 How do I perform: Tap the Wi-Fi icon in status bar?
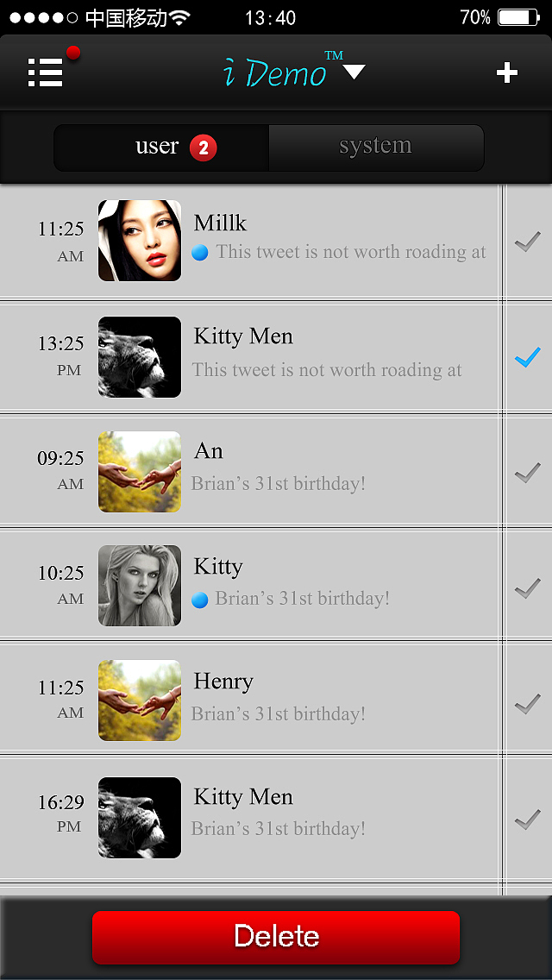[x=180, y=17]
